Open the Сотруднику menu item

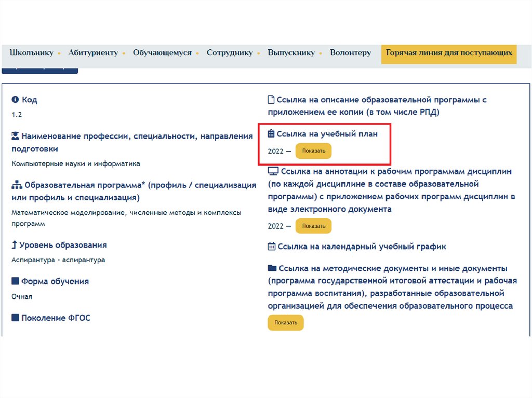pyautogui.click(x=230, y=52)
